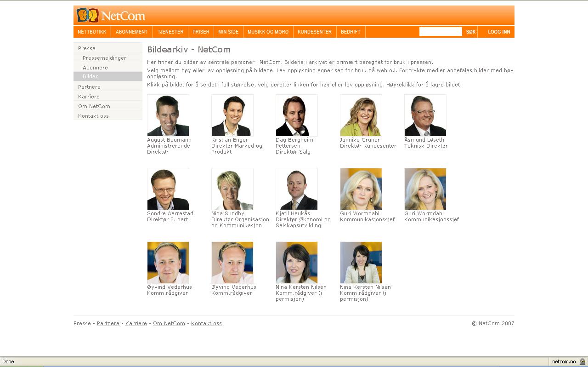Viewport: 588px width, 367px height.
Task: Open Presse in the sidebar
Action: 108,48
